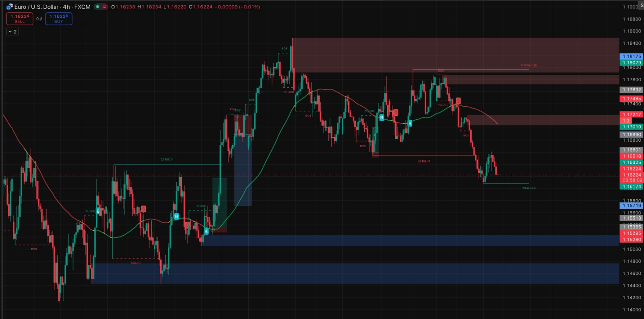Click the green 1.16174 price label
Viewport: 644px width, 319px height.
click(x=632, y=187)
